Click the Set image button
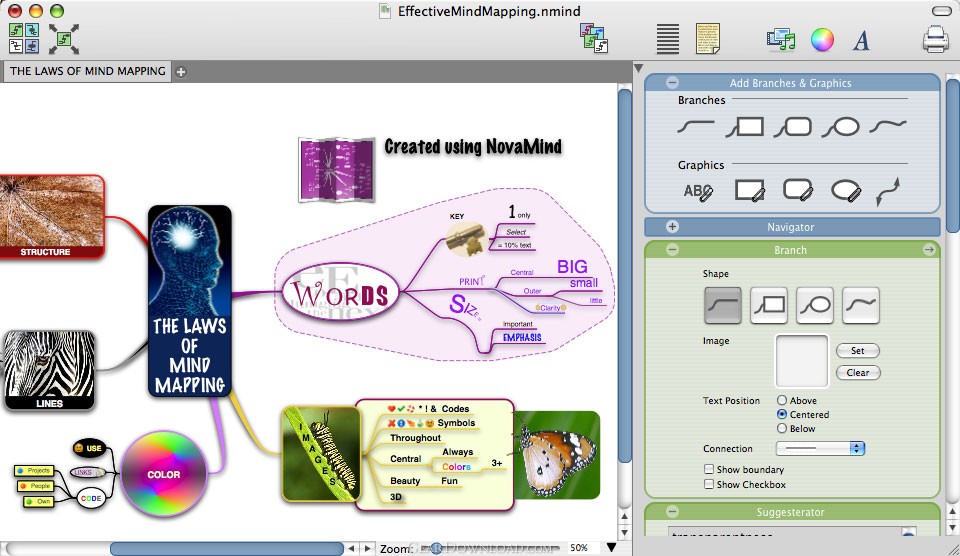Screen dimensions: 960x556 click(x=858, y=350)
